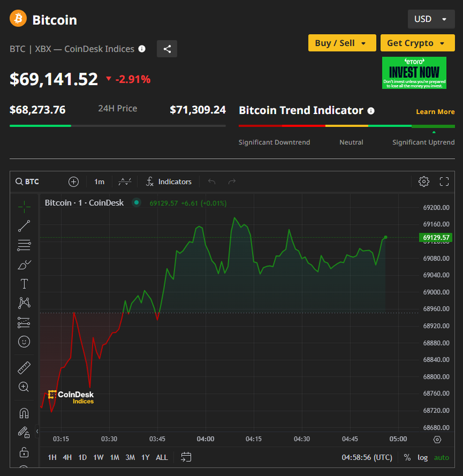
Task: Open the emoji sticker tool
Action: tap(24, 342)
